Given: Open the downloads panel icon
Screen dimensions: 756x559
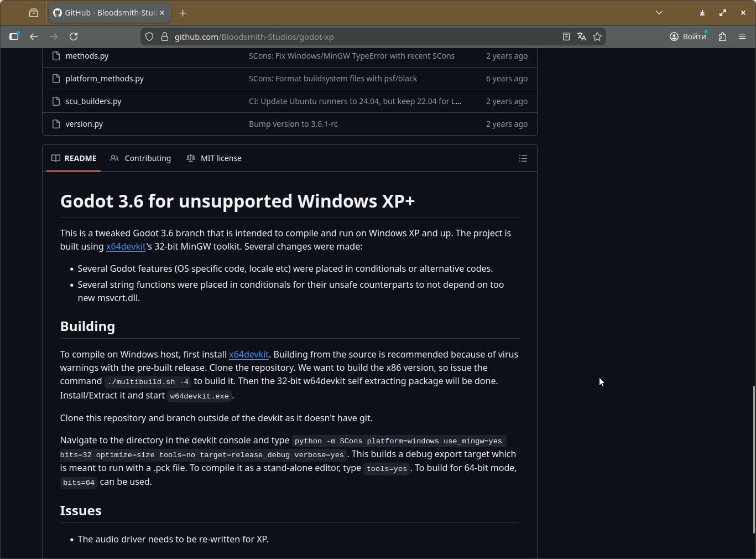Looking at the screenshot, I should pyautogui.click(x=702, y=13).
